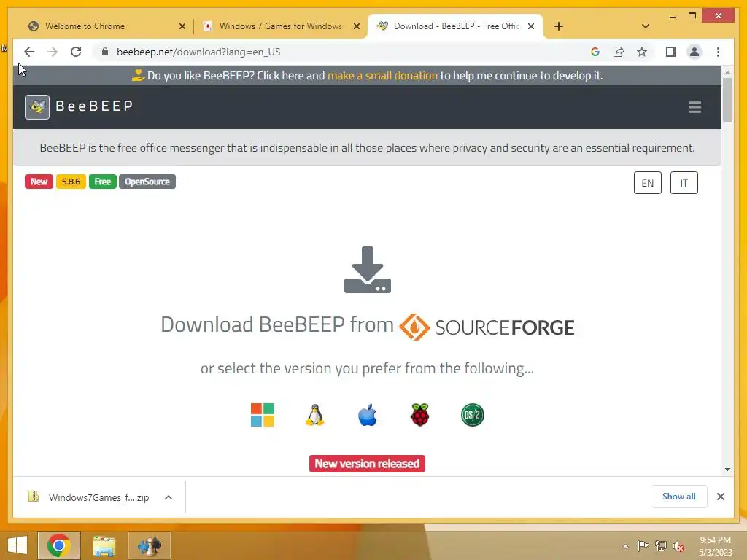Open the Chrome side panel
Image resolution: width=747 pixels, height=560 pixels.
coord(671,52)
